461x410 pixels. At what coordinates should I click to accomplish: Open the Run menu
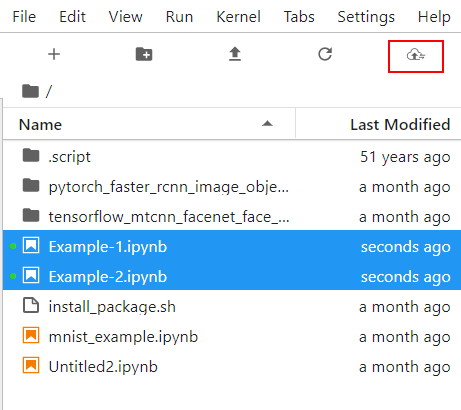pyautogui.click(x=179, y=17)
